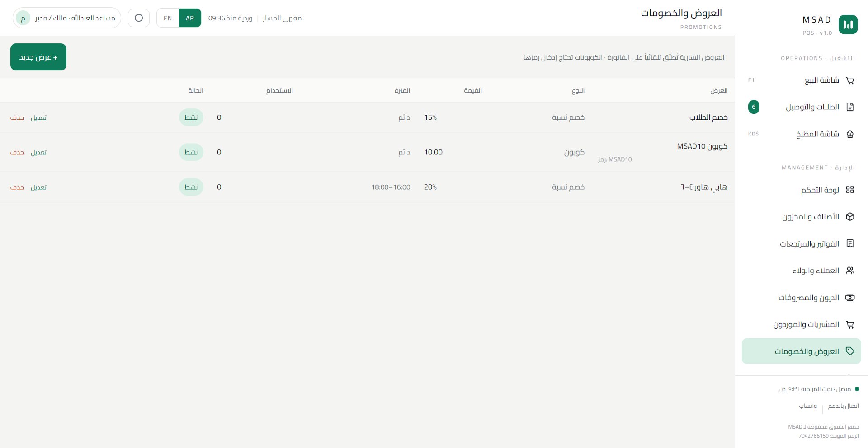Open the sales screen cart icon

tap(850, 81)
